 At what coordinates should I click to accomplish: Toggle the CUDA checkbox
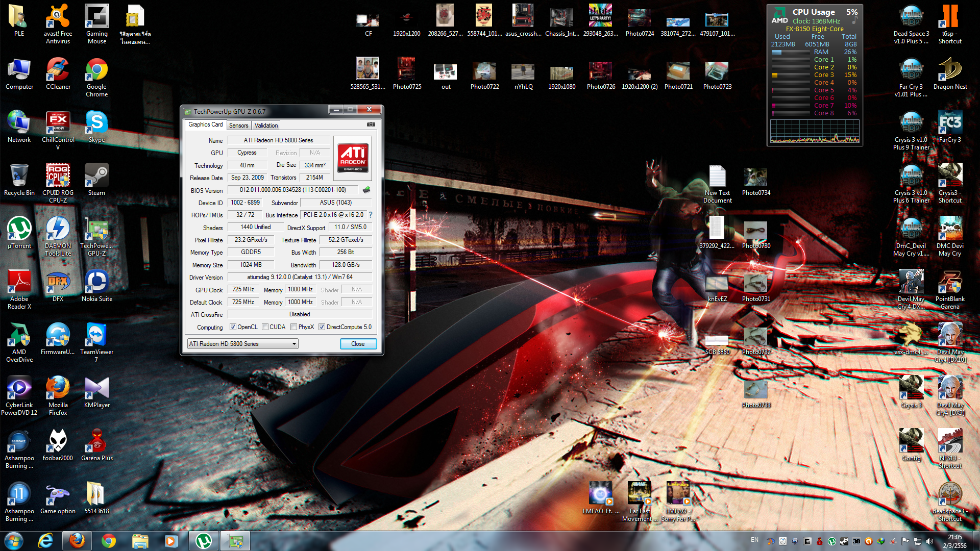(x=265, y=327)
